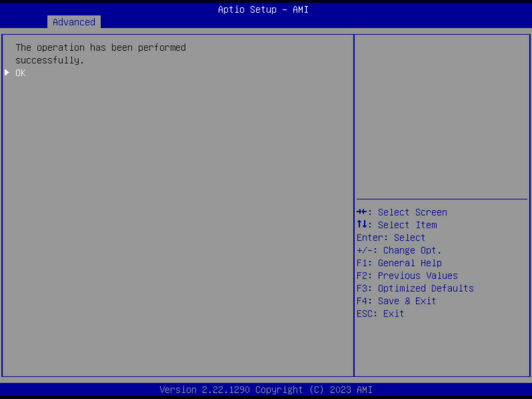Click the Enter: Select hint

[391, 238]
